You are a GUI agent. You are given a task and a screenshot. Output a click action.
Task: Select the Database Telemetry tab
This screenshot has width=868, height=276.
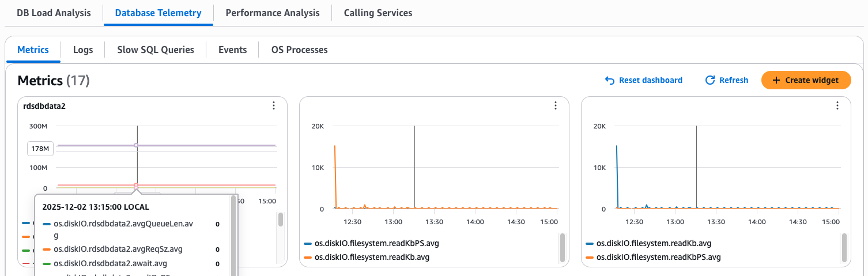coord(158,13)
